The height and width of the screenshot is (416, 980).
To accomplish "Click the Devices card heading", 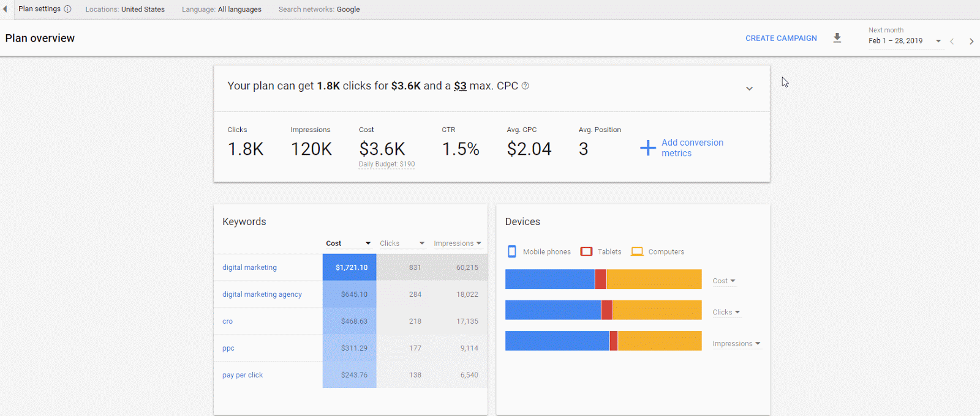I will click(522, 221).
